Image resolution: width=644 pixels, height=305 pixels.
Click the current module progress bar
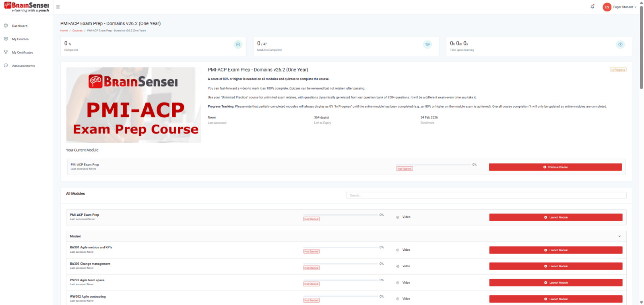point(434,165)
